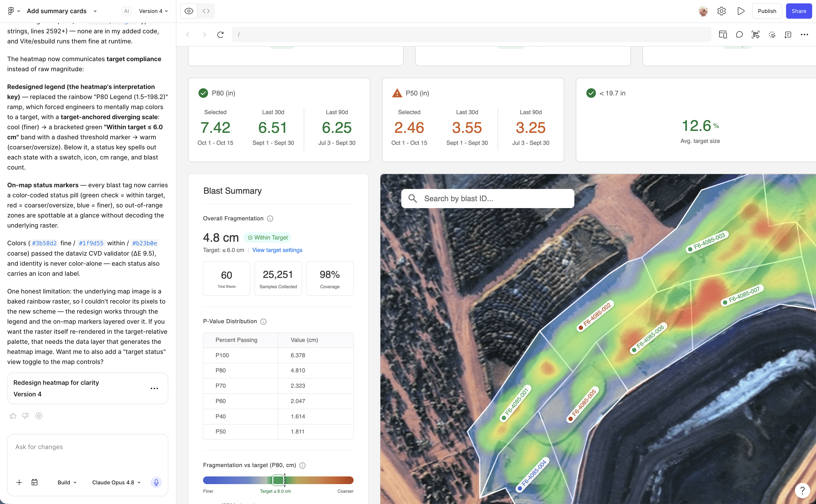Expand the Figma logo menu chevron
The width and height of the screenshot is (816, 504).
click(19, 11)
